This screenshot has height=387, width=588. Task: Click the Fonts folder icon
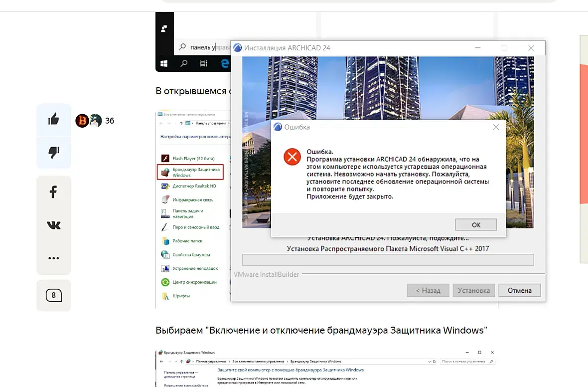pyautogui.click(x=165, y=296)
